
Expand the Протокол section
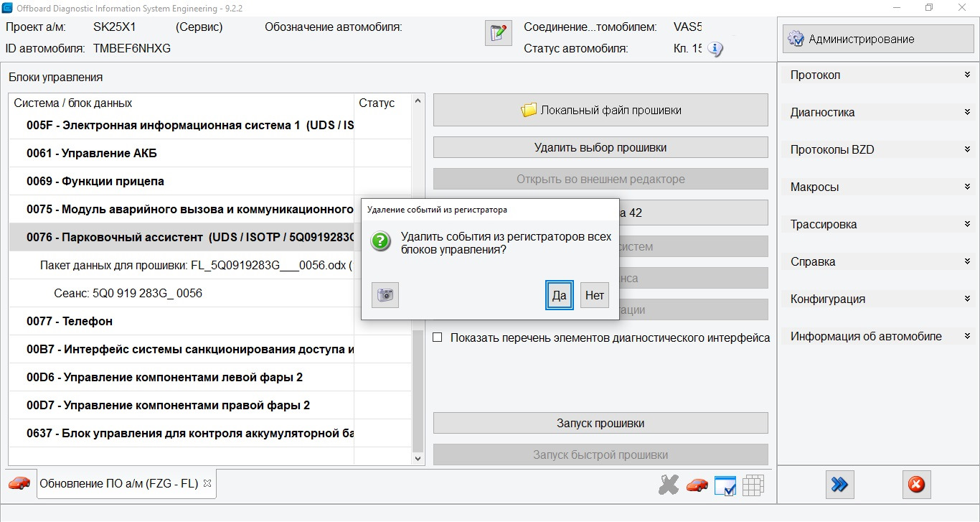pyautogui.click(x=879, y=75)
